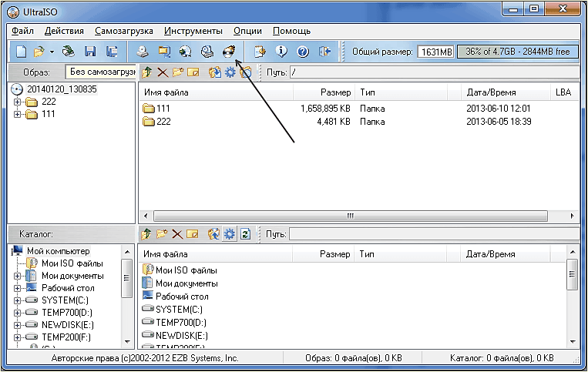This screenshot has height=372, width=588.
Task: Click the LBA column header
Action: [x=565, y=92]
